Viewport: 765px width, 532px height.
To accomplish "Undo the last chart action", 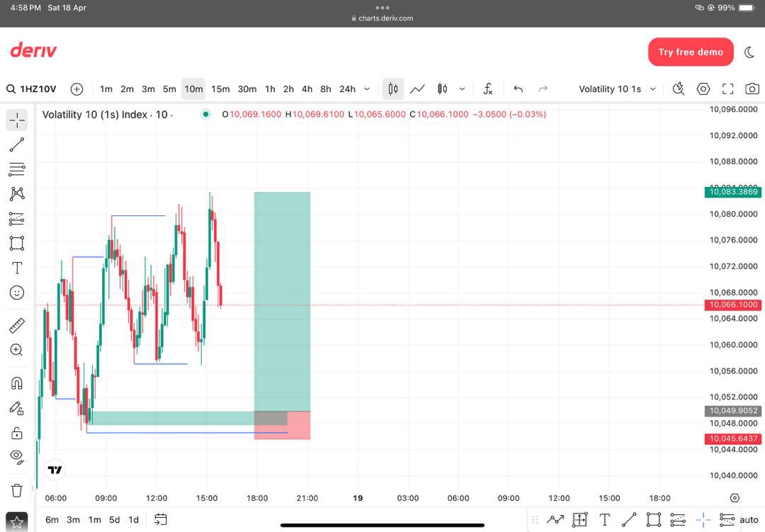I will (518, 89).
